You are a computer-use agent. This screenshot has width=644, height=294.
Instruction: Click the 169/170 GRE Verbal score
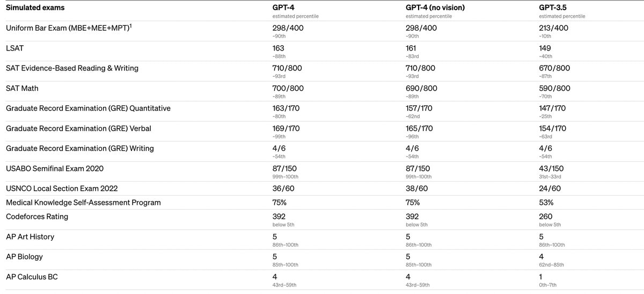click(286, 128)
